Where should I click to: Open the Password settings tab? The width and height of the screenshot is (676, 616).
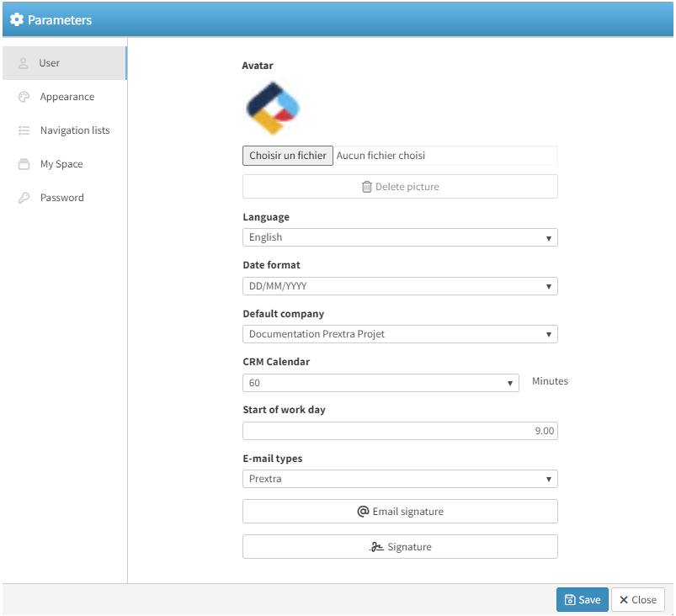61,198
